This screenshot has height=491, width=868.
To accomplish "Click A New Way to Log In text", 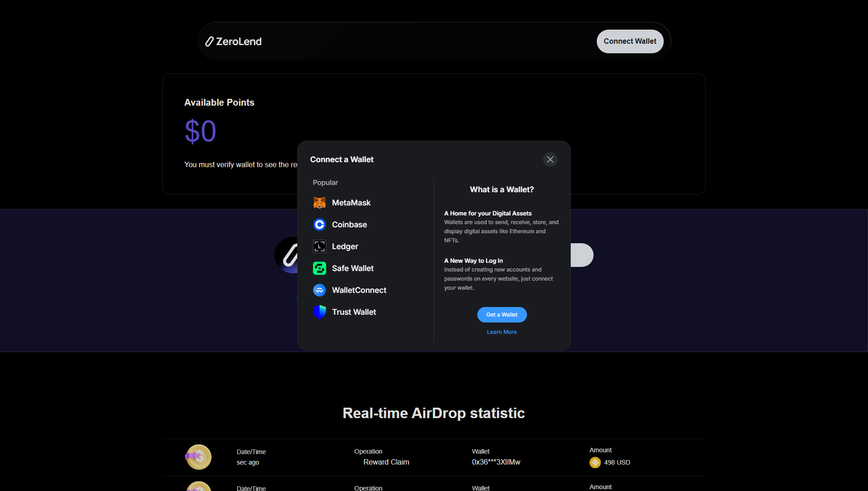I will (474, 261).
